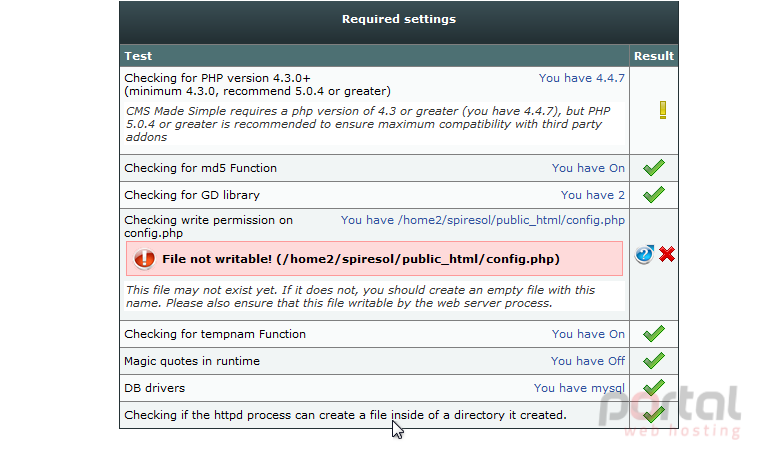Click 'Checking for PHP version 4.3.0+' text

217,78
